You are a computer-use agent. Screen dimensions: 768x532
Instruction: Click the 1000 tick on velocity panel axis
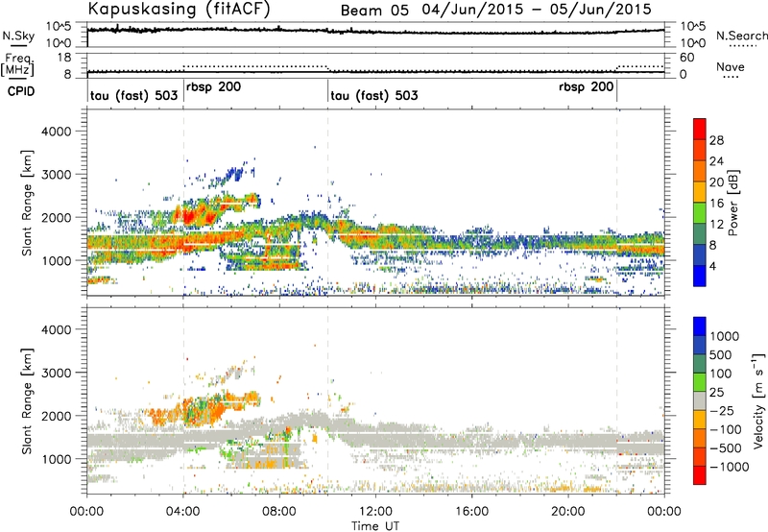[x=57, y=459]
